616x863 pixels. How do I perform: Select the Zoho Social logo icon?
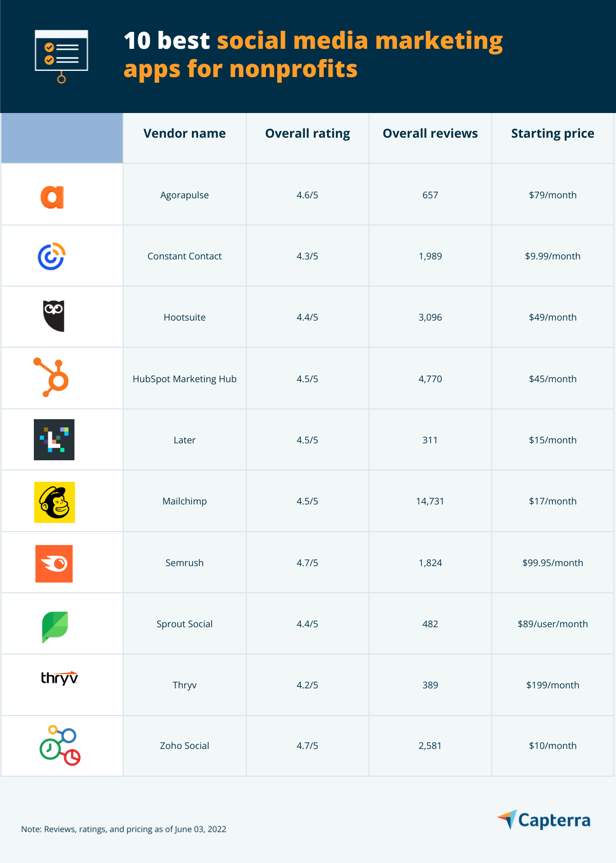60,745
